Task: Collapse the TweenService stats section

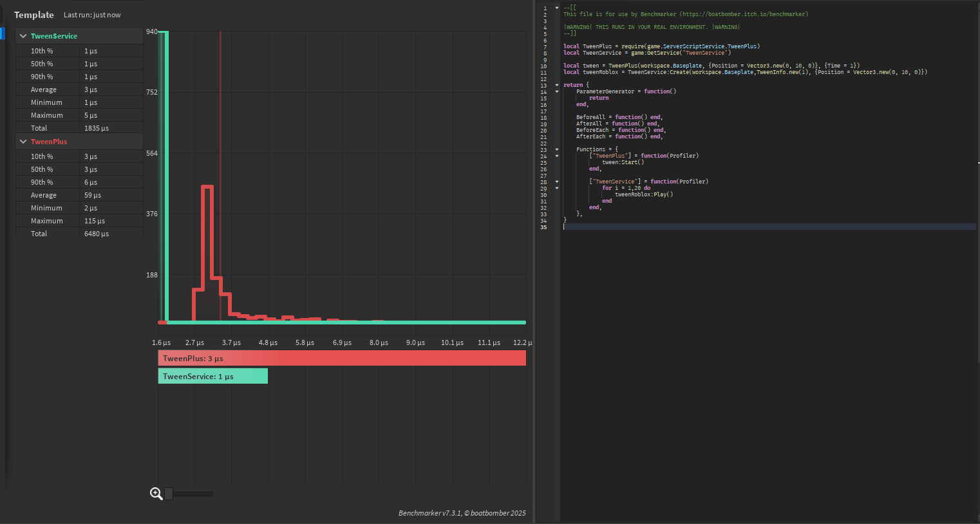Action: (24, 36)
